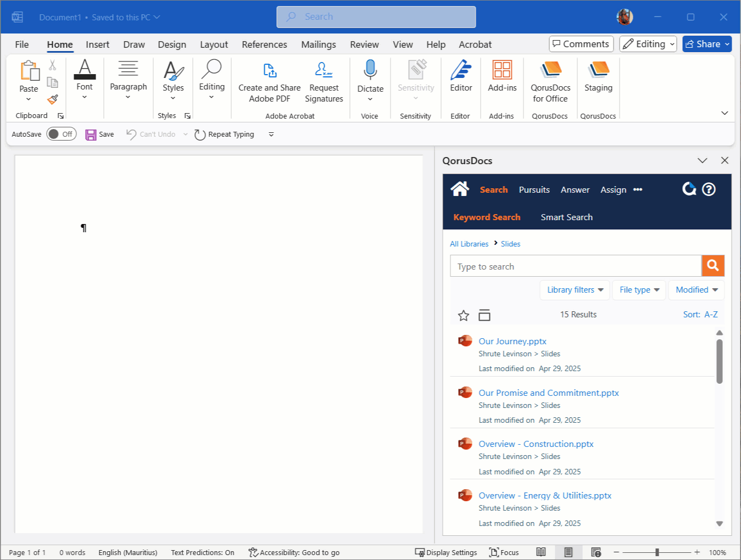Open Pursuits tab in QorusDocs
741x560 pixels.
534,189
